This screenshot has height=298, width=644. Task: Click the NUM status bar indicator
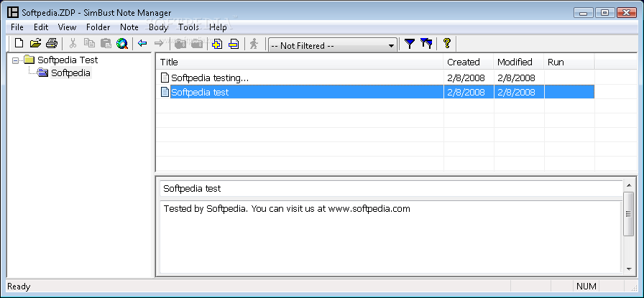click(x=586, y=286)
